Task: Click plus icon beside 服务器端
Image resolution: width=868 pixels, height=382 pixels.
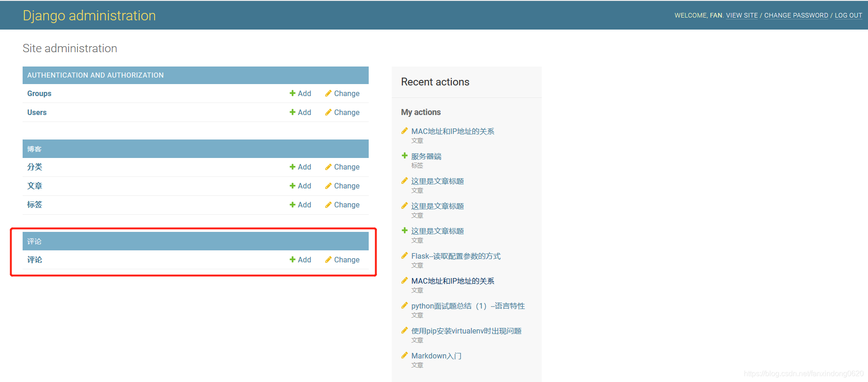Action: pyautogui.click(x=405, y=156)
